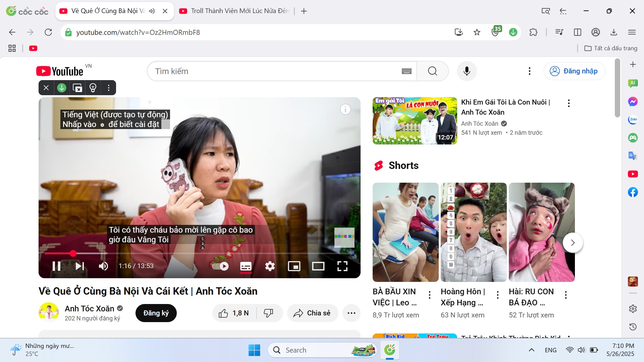Mute the video volume
644x362 pixels.
[103, 266]
